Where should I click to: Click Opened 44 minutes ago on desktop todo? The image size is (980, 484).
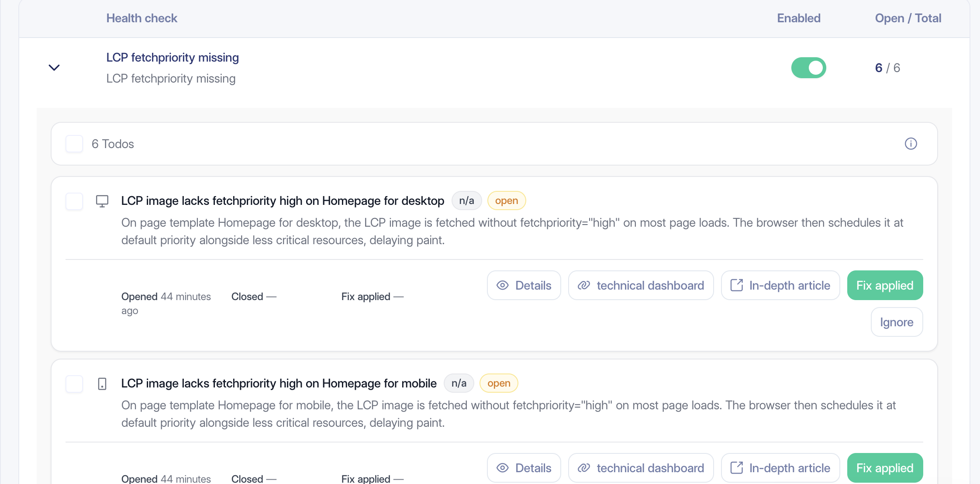point(166,304)
